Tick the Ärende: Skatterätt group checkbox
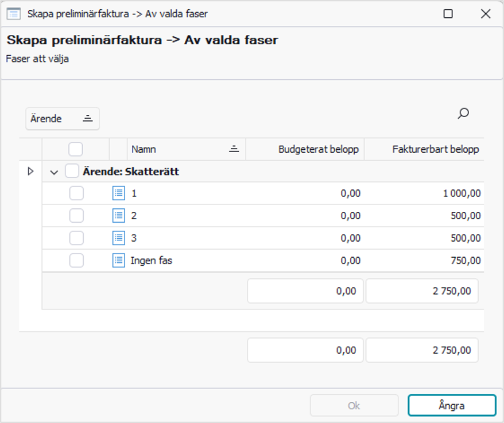 pyautogui.click(x=72, y=171)
